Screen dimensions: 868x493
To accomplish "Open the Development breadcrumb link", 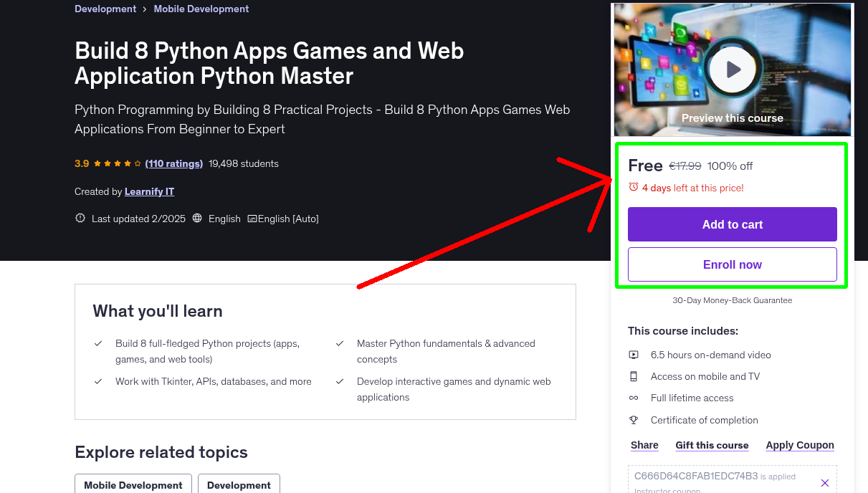I will coord(105,9).
